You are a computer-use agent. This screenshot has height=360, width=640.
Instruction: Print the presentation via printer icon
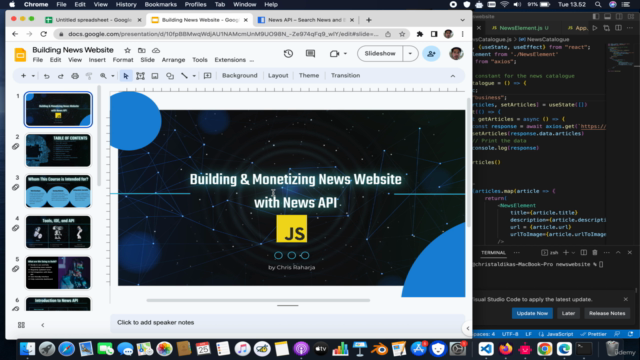pos(75,76)
